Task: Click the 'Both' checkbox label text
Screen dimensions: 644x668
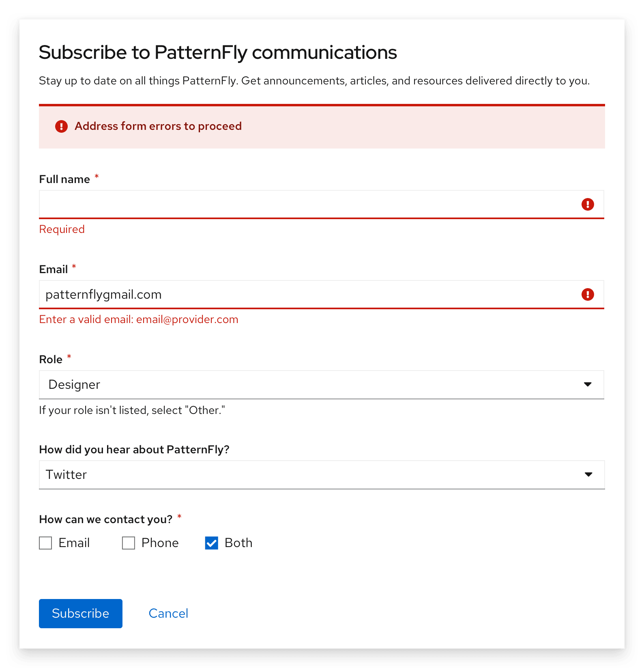Action: pos(238,543)
